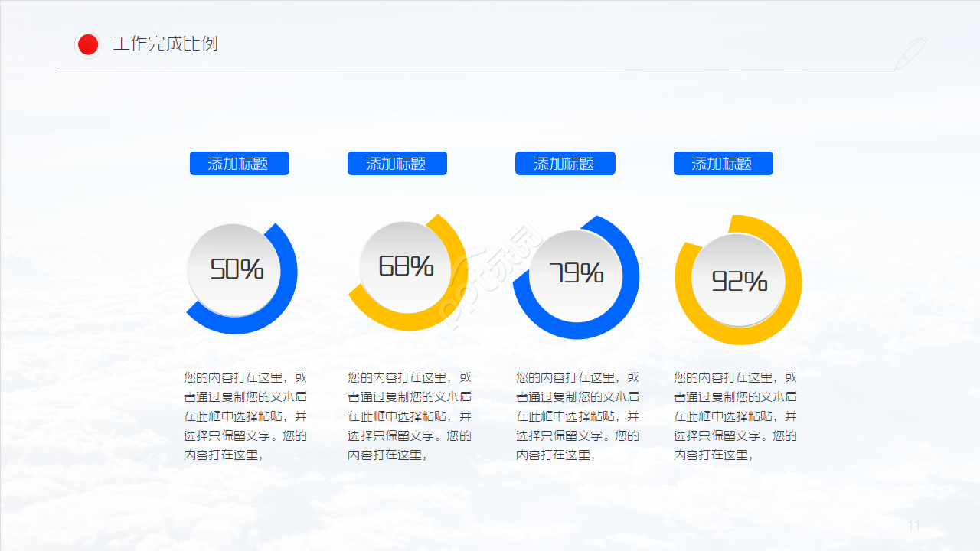Select the 68% percentage text

[406, 266]
